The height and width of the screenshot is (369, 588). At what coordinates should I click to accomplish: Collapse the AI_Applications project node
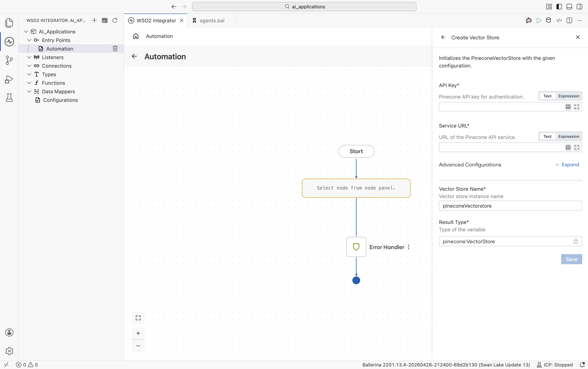(x=26, y=31)
